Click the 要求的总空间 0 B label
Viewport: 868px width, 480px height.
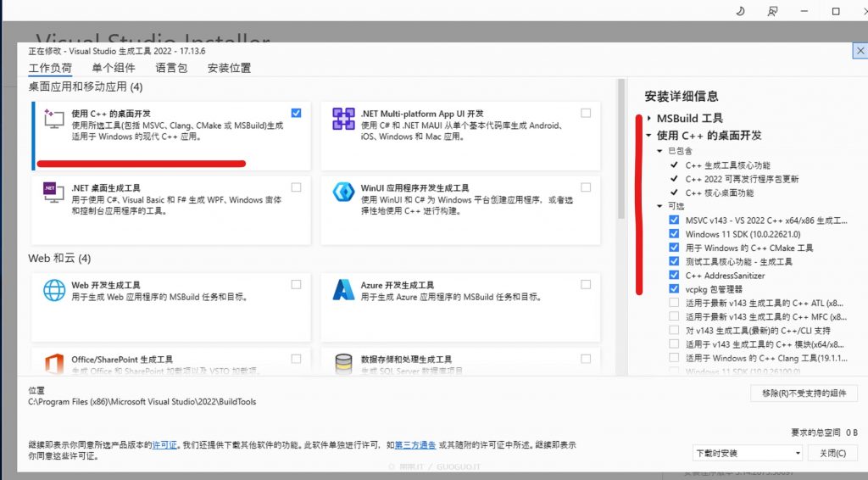pos(824,433)
